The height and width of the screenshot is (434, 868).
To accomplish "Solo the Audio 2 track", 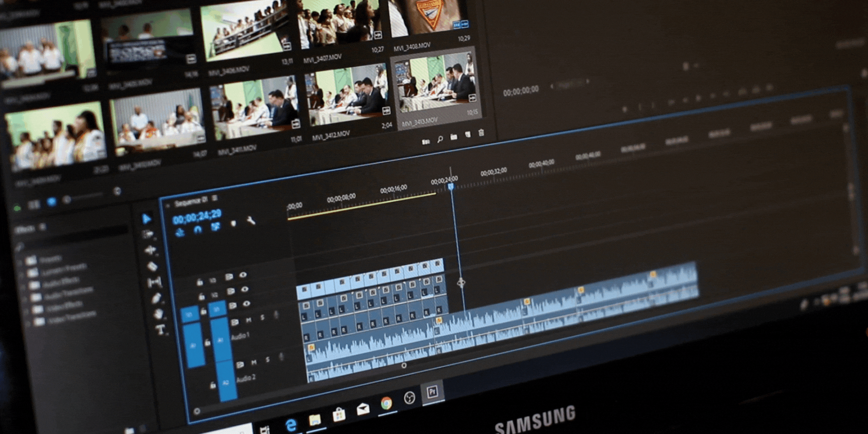I will [x=268, y=360].
